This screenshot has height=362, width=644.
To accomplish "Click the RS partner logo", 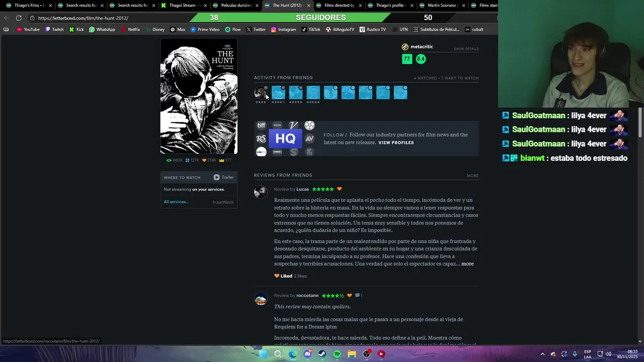I will tap(261, 139).
